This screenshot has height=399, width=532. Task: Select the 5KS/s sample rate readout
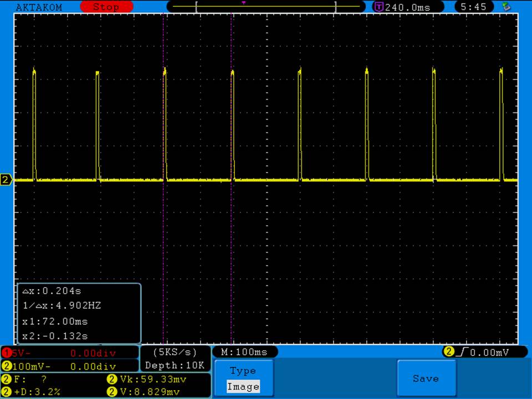[175, 352]
